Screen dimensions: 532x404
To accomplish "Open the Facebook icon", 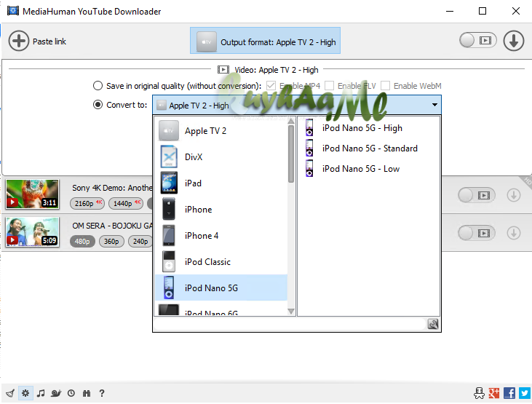I will (509, 393).
